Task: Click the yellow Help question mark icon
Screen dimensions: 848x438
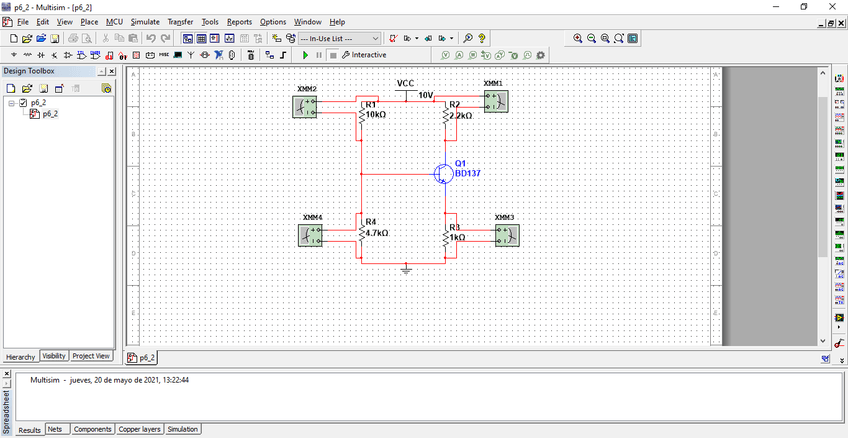Action: click(482, 38)
